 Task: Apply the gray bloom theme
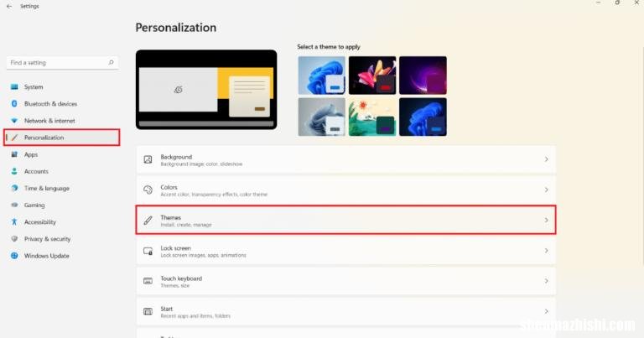[322, 117]
